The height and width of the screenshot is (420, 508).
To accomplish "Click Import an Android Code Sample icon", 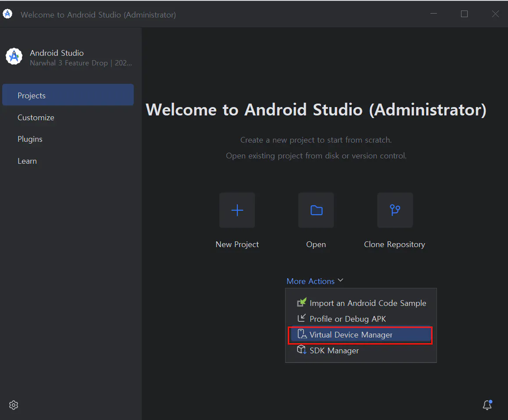I will pyautogui.click(x=302, y=302).
